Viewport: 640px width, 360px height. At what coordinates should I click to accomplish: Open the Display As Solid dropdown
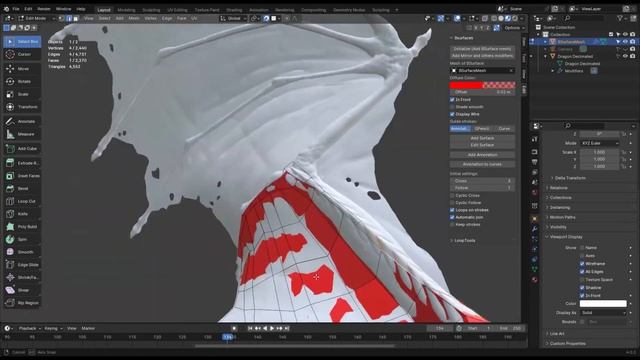(x=603, y=313)
